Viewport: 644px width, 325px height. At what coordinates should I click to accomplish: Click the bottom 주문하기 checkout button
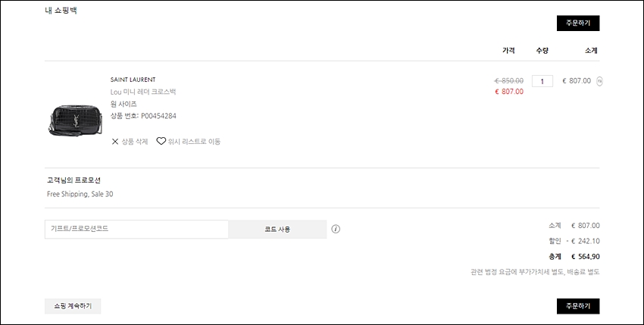pos(578,306)
